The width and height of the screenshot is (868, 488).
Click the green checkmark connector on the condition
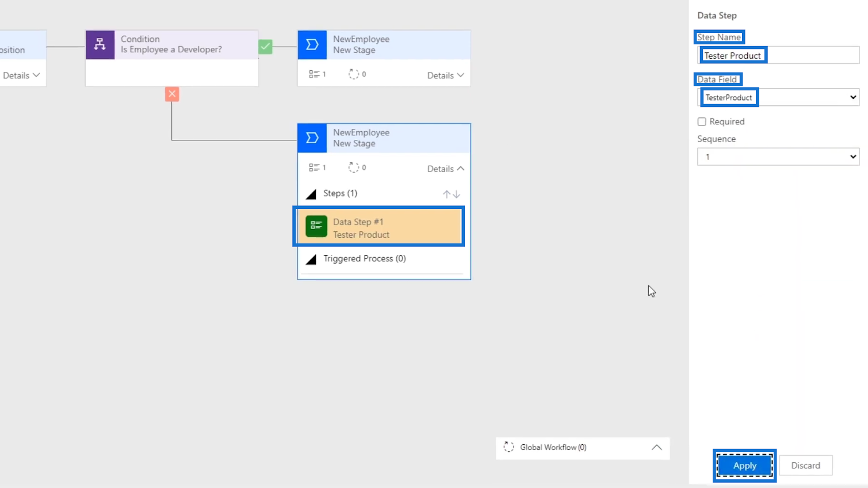pos(265,47)
